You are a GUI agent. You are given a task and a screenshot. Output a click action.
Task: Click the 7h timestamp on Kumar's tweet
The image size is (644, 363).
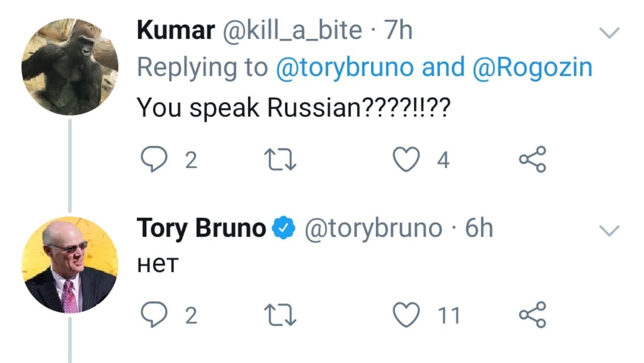(x=397, y=31)
